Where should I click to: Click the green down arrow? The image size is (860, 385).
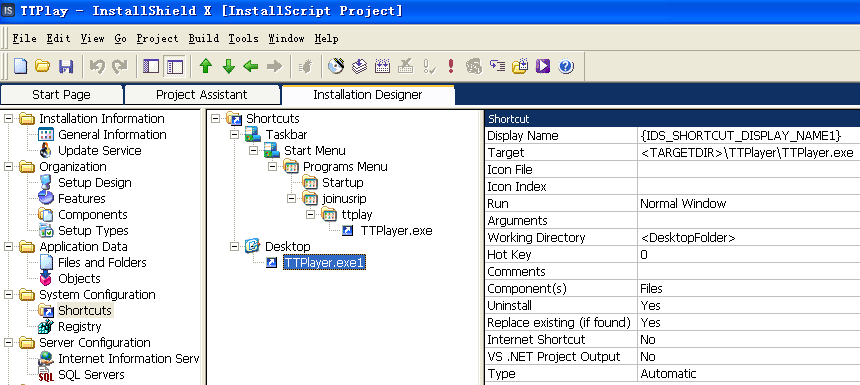coord(229,66)
